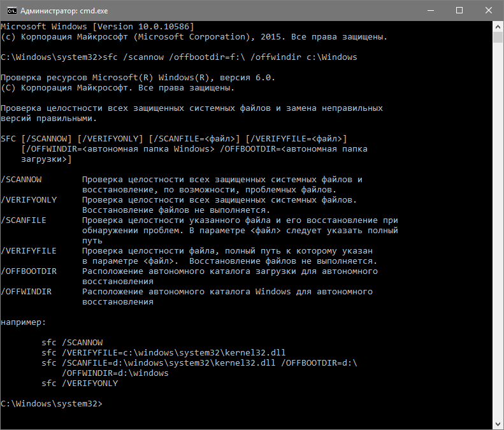The image size is (504, 430).
Task: Click the scrollbar up arrow
Action: [x=498, y=26]
